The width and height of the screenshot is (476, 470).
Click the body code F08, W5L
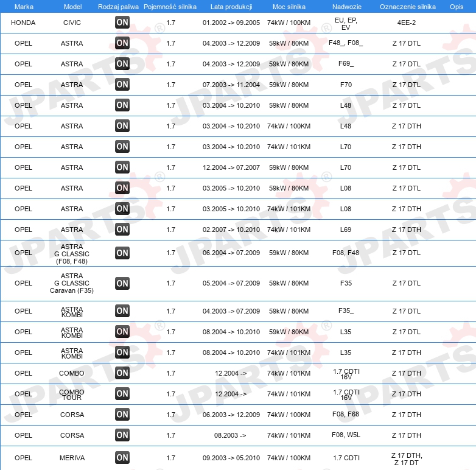pos(346,435)
